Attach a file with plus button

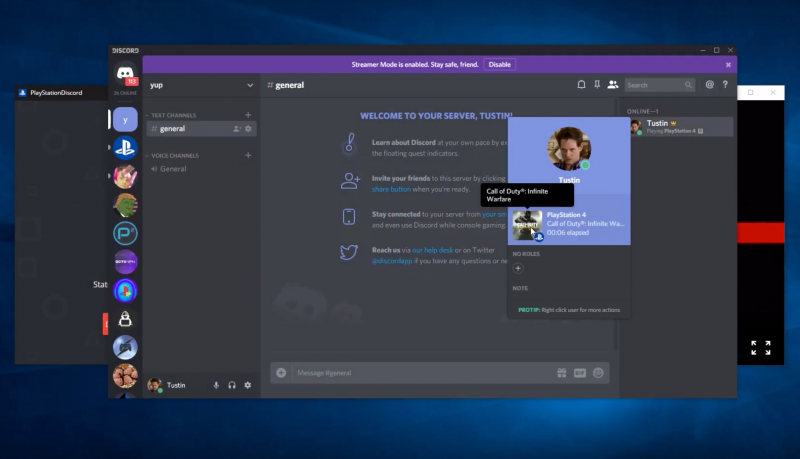point(281,373)
